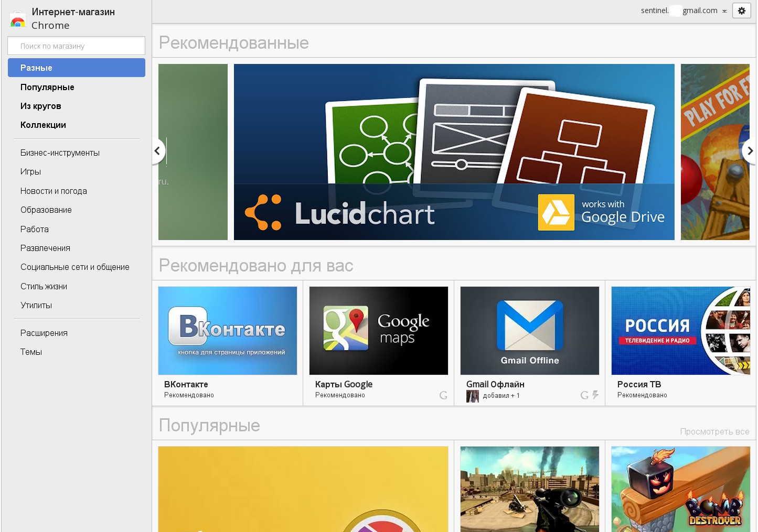Open the Бизнес-инструменты category
This screenshot has height=532, width=758.
click(x=60, y=153)
